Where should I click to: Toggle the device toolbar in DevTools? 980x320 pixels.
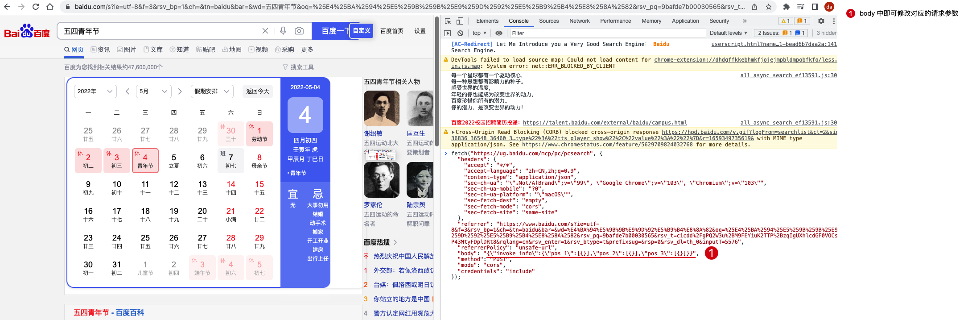coord(460,21)
